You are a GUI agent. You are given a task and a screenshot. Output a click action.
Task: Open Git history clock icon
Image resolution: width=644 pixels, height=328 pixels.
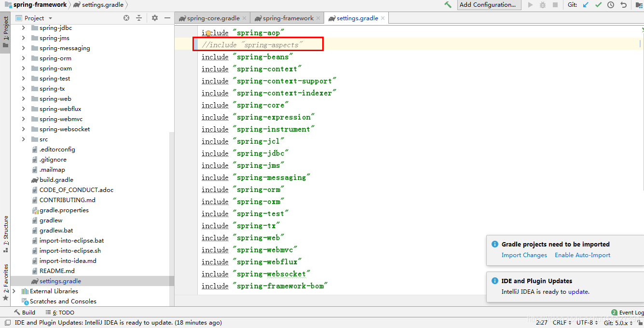611,5
